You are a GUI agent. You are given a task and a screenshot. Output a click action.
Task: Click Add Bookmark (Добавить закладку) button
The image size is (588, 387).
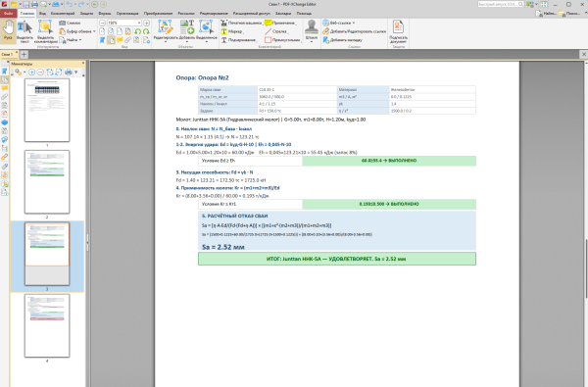coord(343,40)
